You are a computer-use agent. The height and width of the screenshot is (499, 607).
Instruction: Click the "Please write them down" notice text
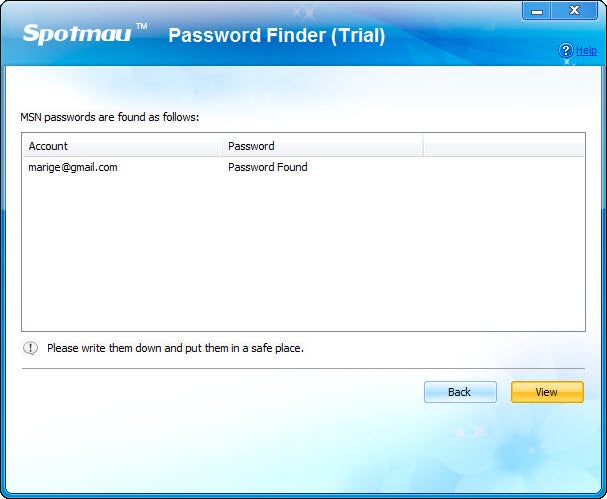click(x=175, y=348)
